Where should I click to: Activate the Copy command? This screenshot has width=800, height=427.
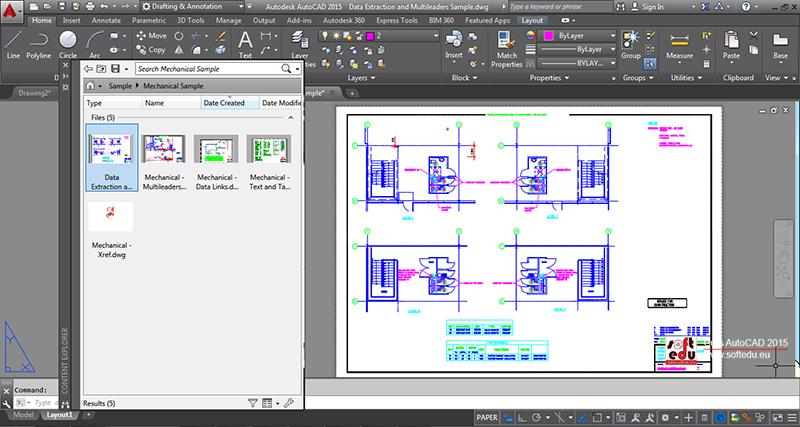[151, 49]
